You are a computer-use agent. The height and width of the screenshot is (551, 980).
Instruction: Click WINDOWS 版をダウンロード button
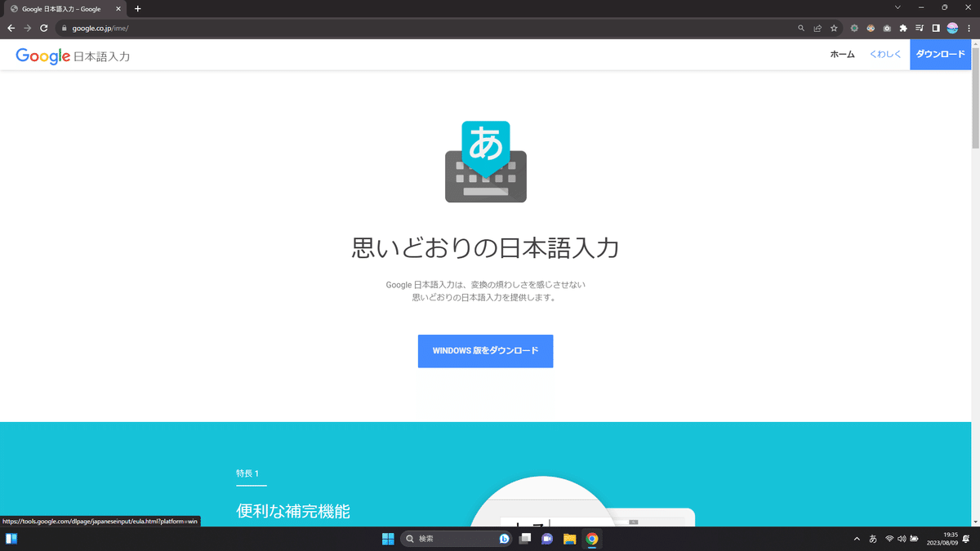click(486, 351)
